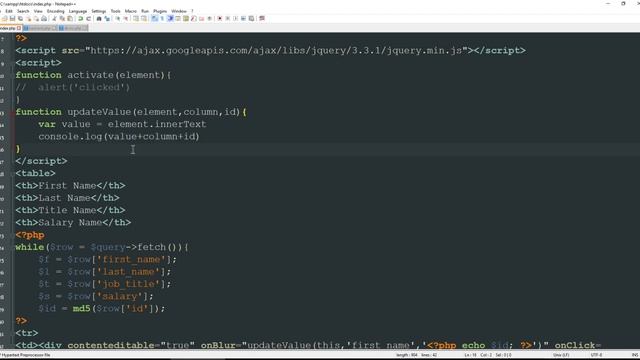This screenshot has height=360, width=640.
Task: Click the jquery.min.js script URL
Action: pos(276,50)
